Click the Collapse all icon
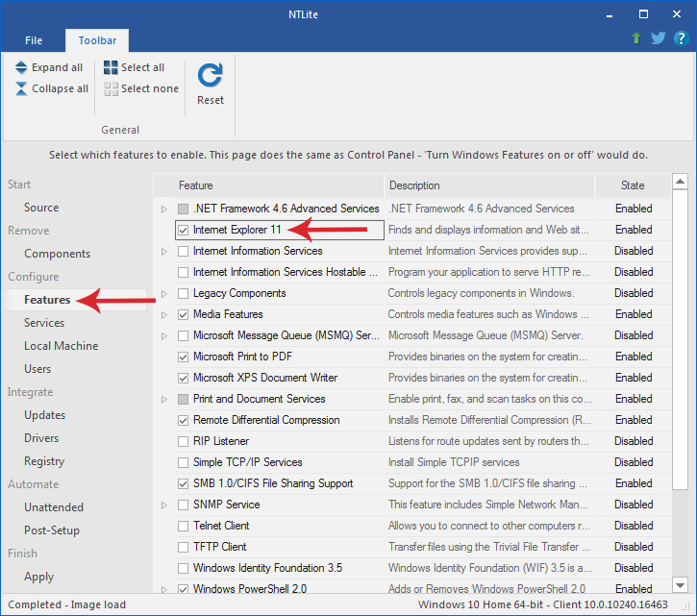697x616 pixels. 21,88
